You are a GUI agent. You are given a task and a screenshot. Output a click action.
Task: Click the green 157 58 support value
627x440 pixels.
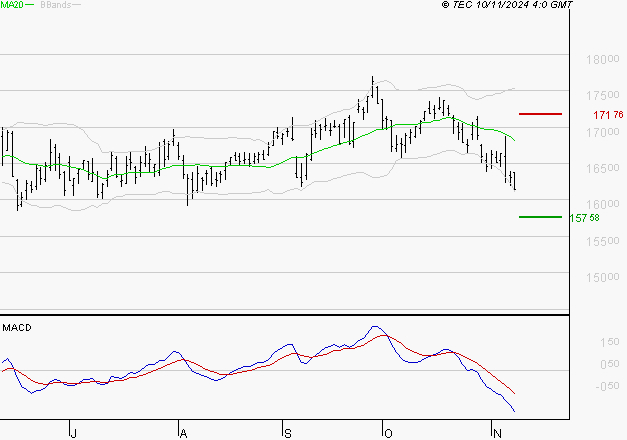(x=585, y=218)
